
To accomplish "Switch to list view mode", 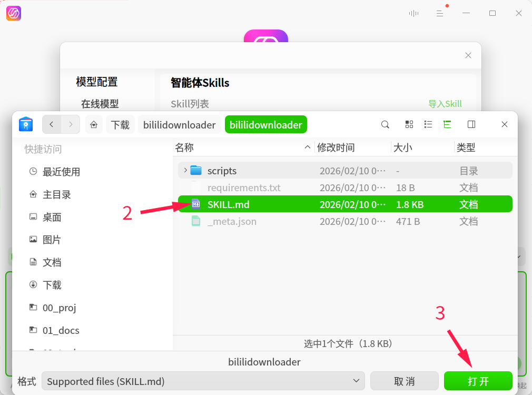I will (x=428, y=124).
